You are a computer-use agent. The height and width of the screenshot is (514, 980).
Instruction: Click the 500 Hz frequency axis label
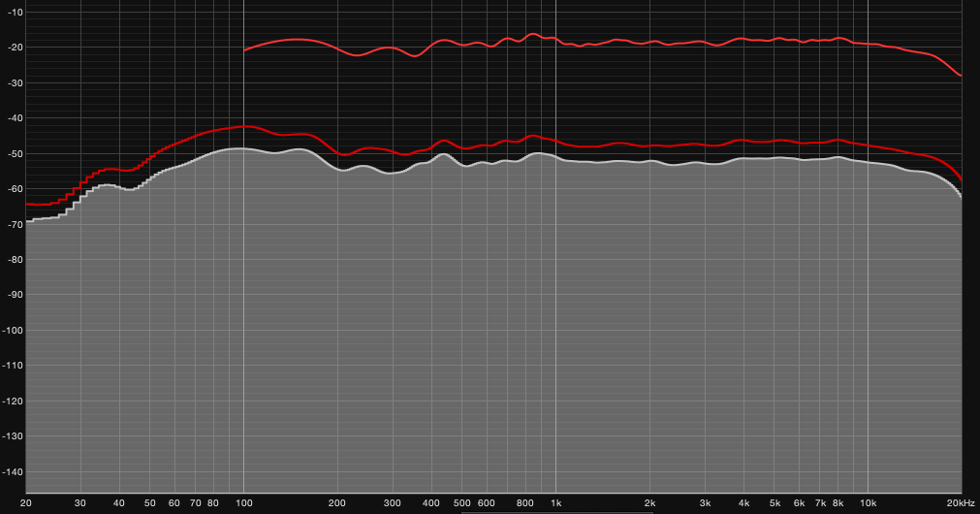[x=461, y=502]
